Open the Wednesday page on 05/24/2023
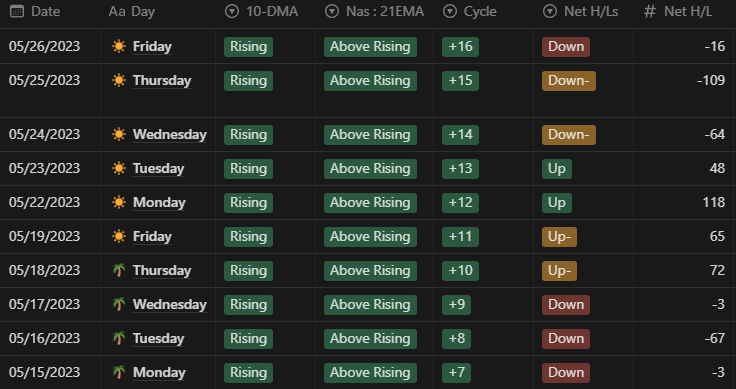Image resolution: width=736 pixels, height=389 pixels. pyautogui.click(x=170, y=135)
